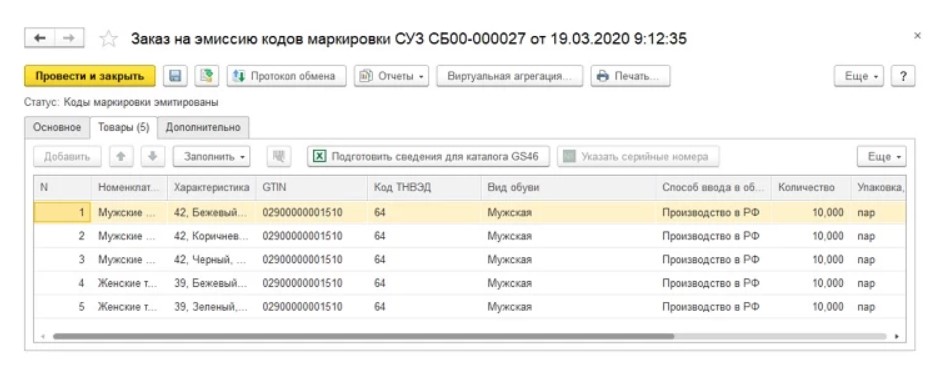Click the barcode scan icon beside Заполнить
The height and width of the screenshot is (374, 950).
coord(279,156)
